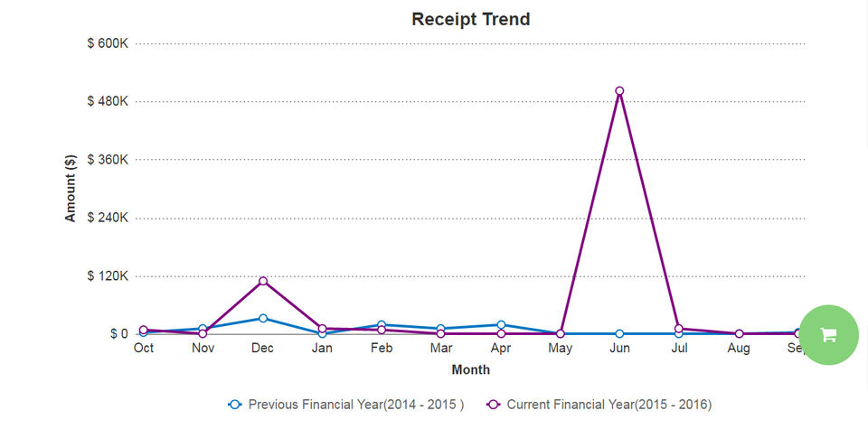Select the blue March data point
This screenshot has height=429, width=868.
point(440,329)
